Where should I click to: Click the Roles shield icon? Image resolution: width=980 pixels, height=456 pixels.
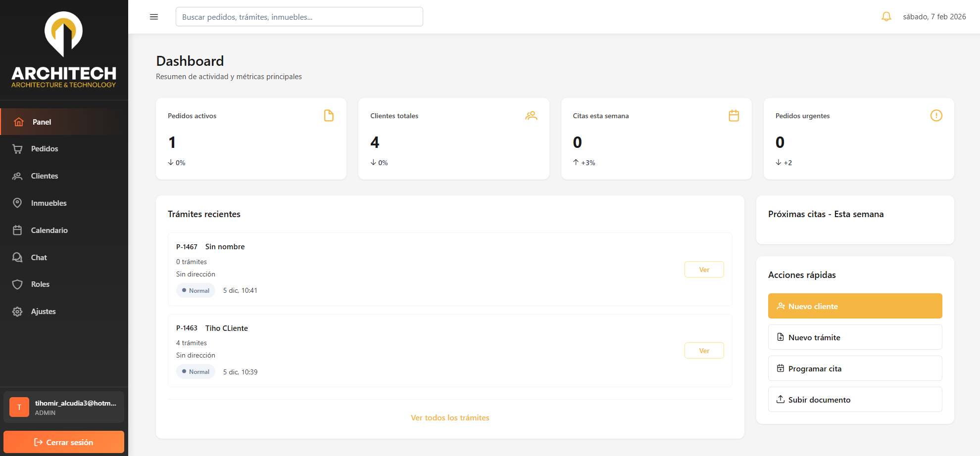point(17,284)
